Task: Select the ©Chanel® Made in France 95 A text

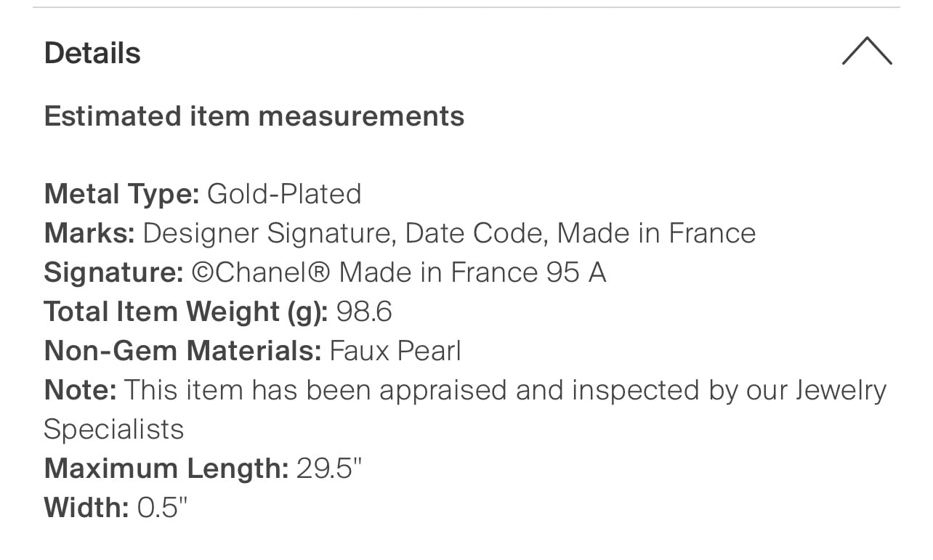Action: pyautogui.click(x=399, y=272)
